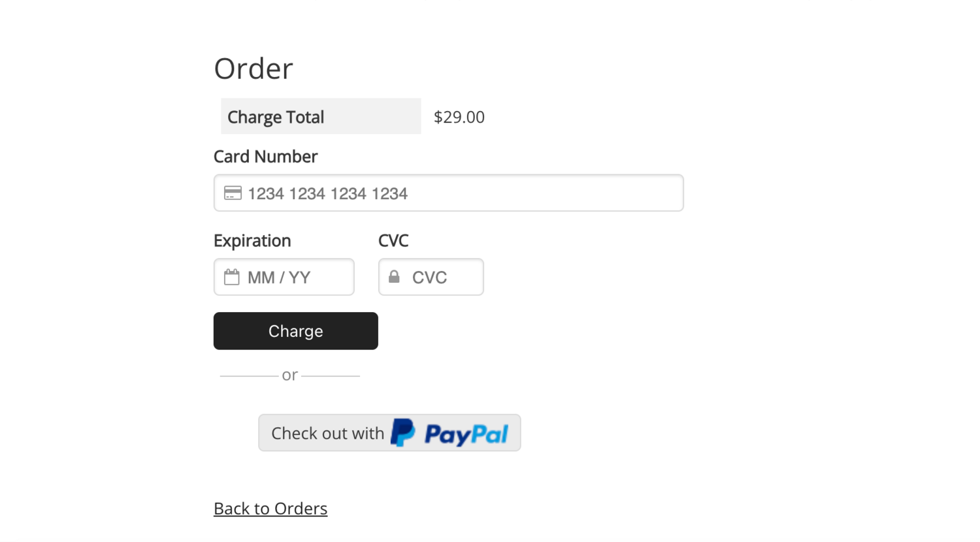Click the $29.00 charge amount
980x542 pixels.
[x=459, y=118]
